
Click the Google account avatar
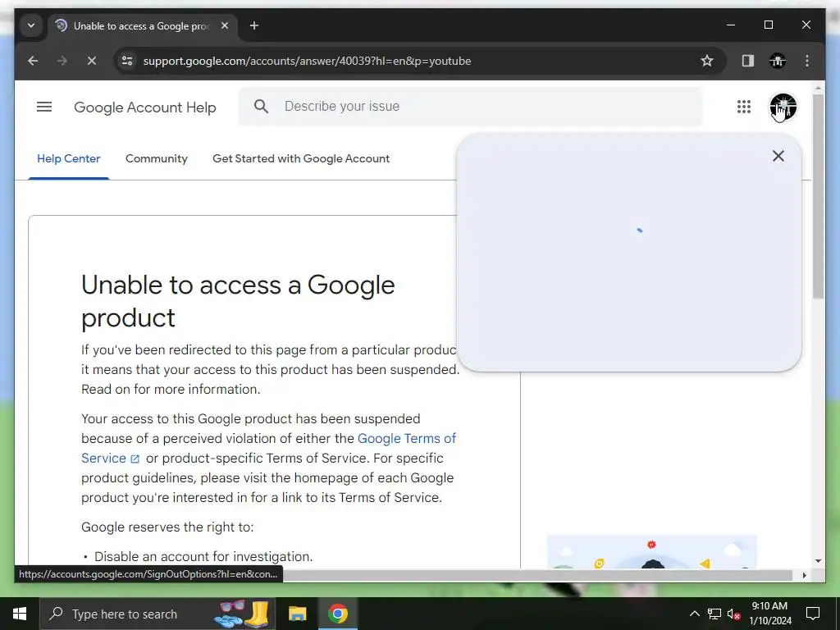pos(783,107)
